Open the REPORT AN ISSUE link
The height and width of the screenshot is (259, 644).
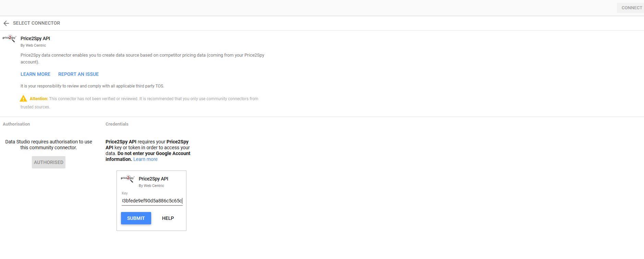78,74
